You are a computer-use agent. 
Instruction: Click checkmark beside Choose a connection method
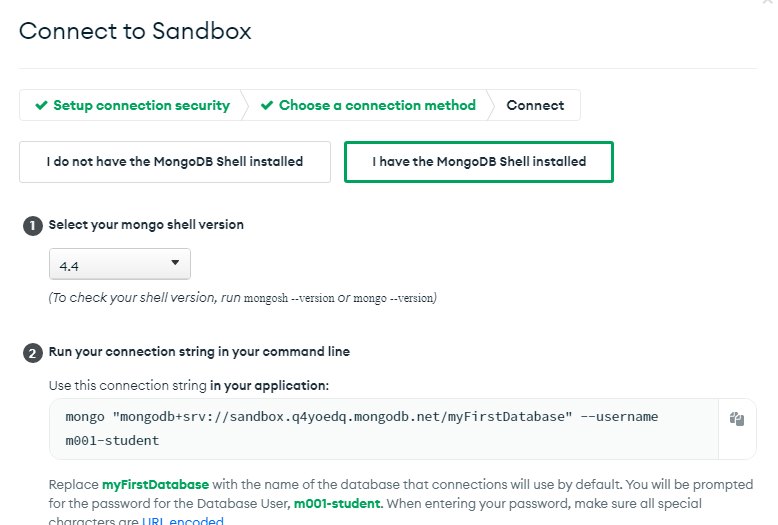(267, 105)
